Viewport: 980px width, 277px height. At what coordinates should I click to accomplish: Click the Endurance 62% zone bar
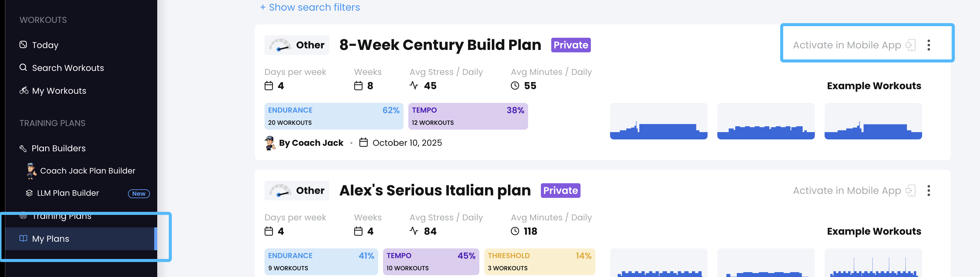pyautogui.click(x=333, y=116)
